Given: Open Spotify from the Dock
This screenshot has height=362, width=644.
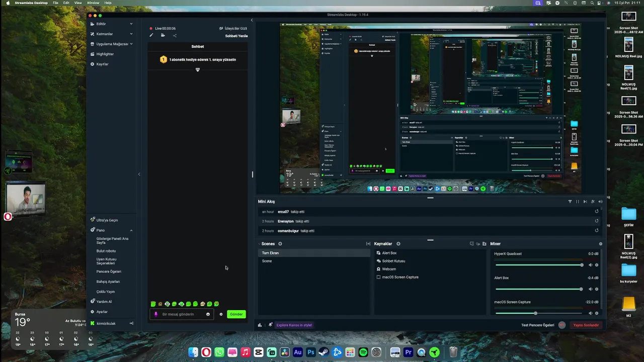Looking at the screenshot, I should [363, 352].
